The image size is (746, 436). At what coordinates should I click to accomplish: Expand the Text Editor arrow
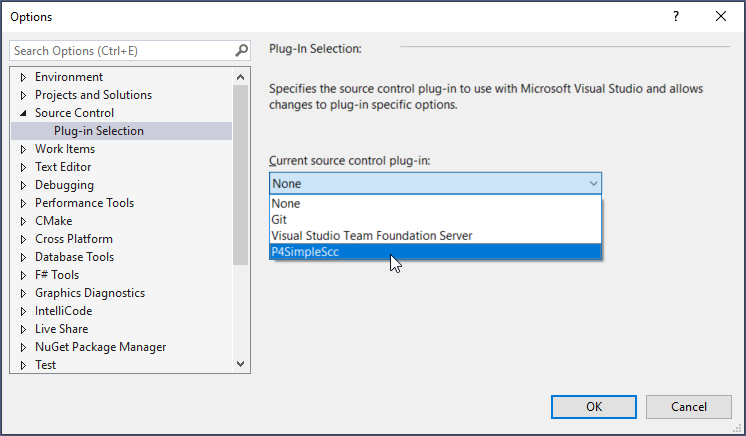coord(23,167)
